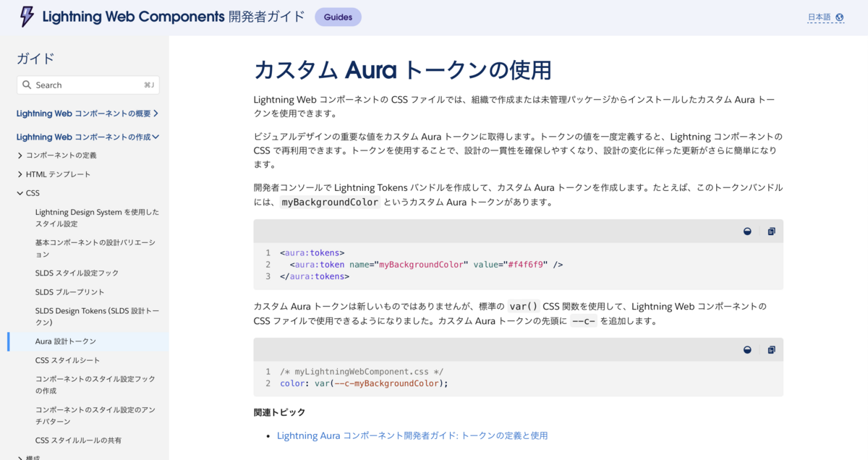The width and height of the screenshot is (868, 460).
Task: Open SLDS Design Tokens (SLDS 設計トークン) page
Action: [97, 317]
